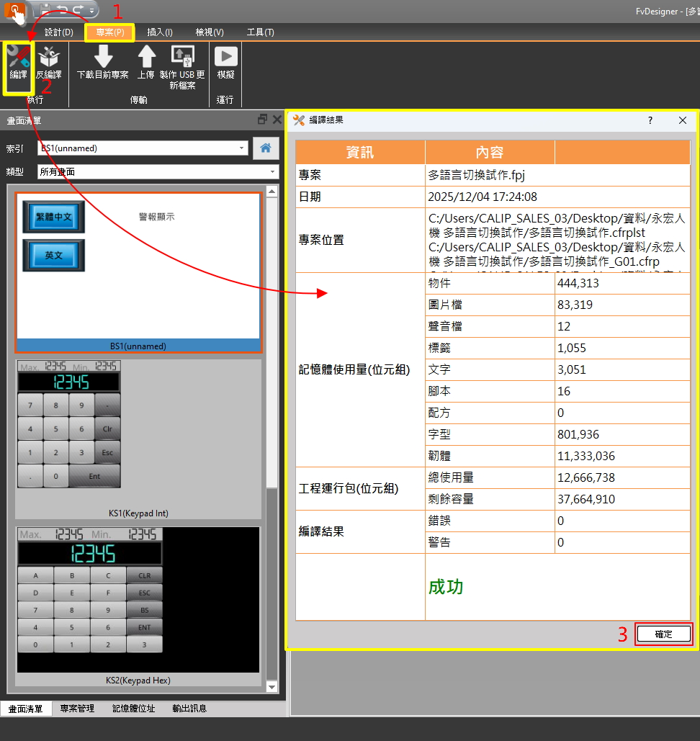
Task: Open the 索引 BS1(unnamed) dropdown
Action: click(242, 148)
